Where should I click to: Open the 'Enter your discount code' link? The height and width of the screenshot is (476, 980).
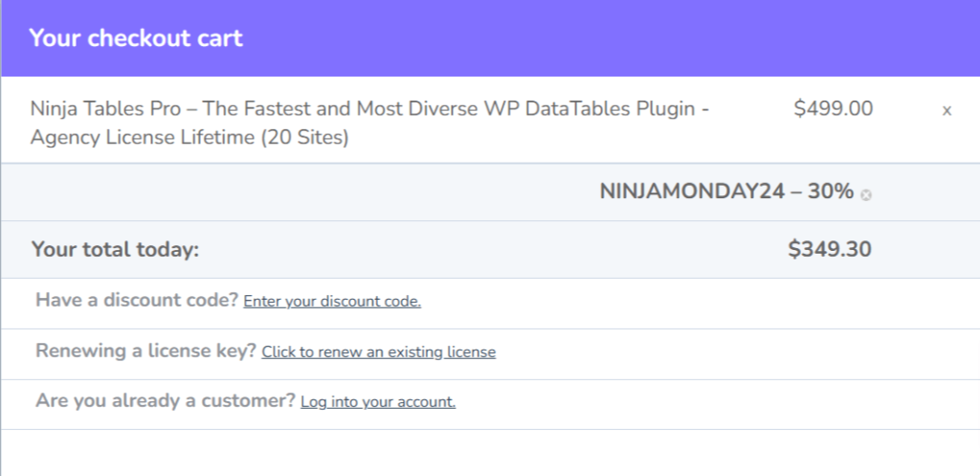[332, 302]
